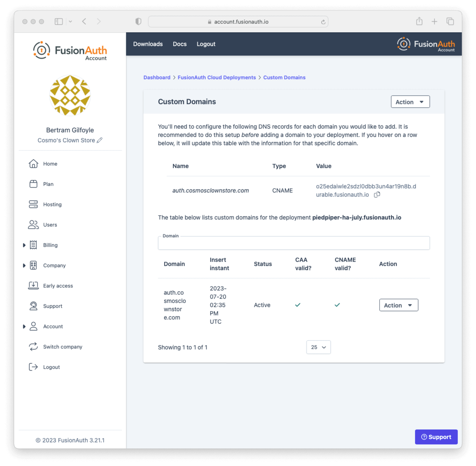The image size is (476, 466).
Task: Click the 2023 FusionAuth 3.21.1 footer text
Action: 70,440
